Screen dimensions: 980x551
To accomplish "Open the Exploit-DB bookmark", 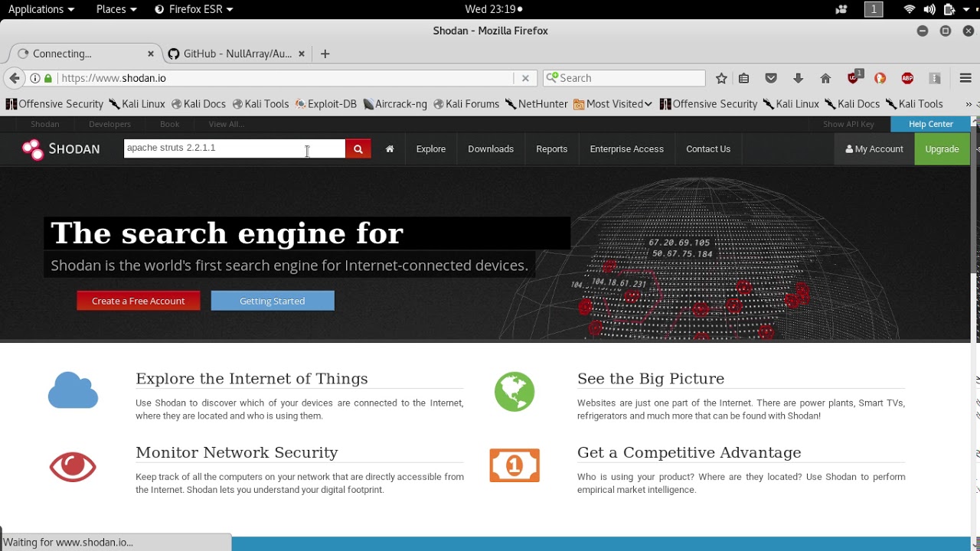I will [326, 104].
